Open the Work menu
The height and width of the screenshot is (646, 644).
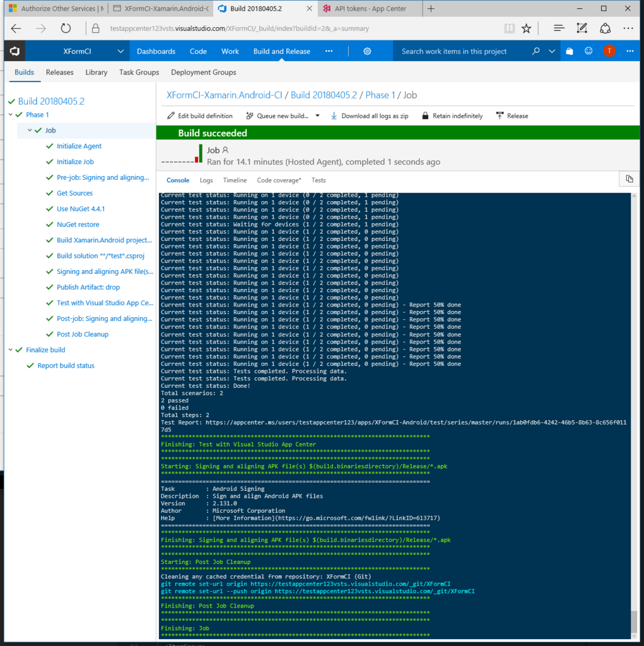(x=230, y=51)
